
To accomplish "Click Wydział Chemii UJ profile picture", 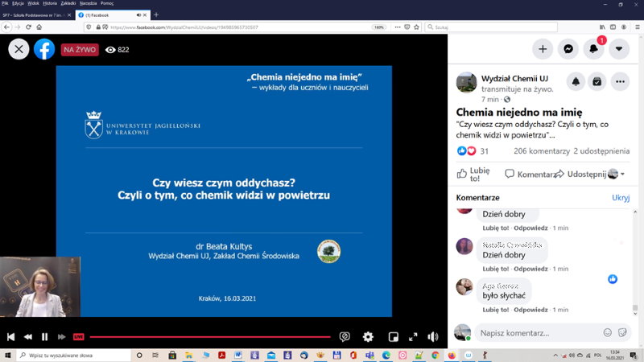I will [x=466, y=83].
